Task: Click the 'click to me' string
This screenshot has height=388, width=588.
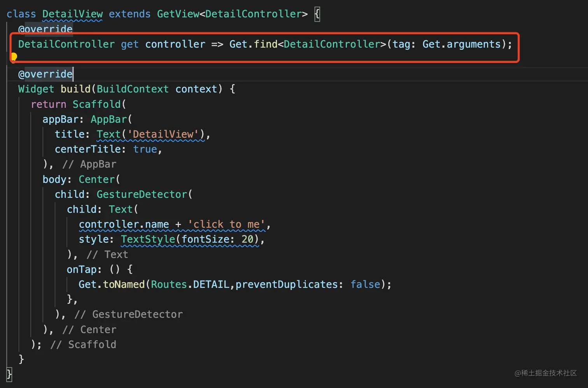Action: (x=226, y=224)
